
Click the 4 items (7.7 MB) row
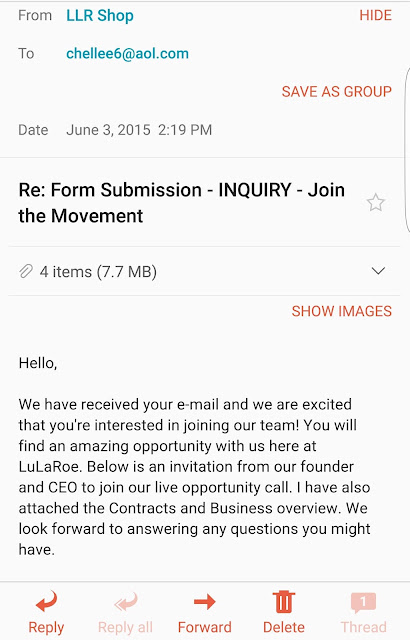click(x=204, y=271)
